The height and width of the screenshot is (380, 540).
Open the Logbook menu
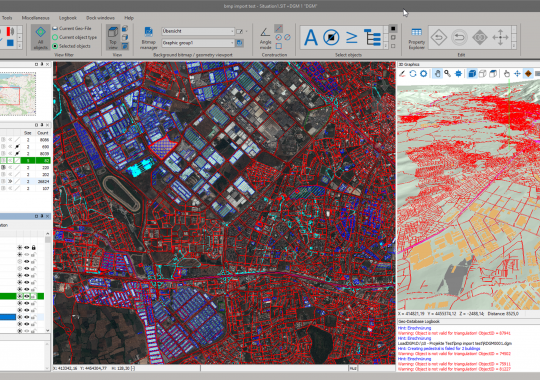68,18
